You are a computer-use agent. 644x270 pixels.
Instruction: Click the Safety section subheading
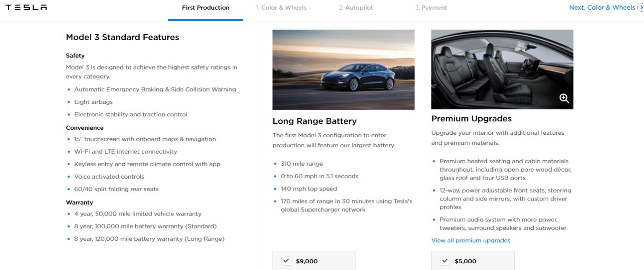[75, 56]
